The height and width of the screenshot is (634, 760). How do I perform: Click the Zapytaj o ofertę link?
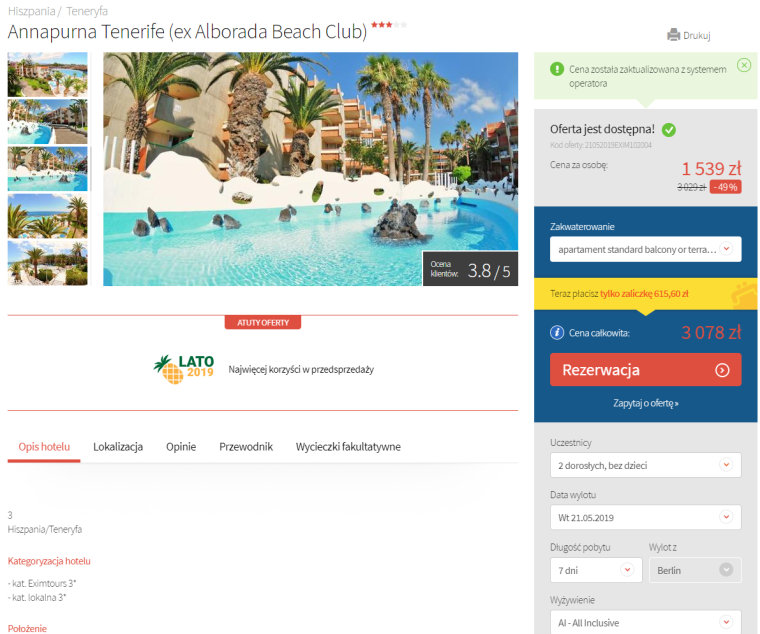coord(645,403)
